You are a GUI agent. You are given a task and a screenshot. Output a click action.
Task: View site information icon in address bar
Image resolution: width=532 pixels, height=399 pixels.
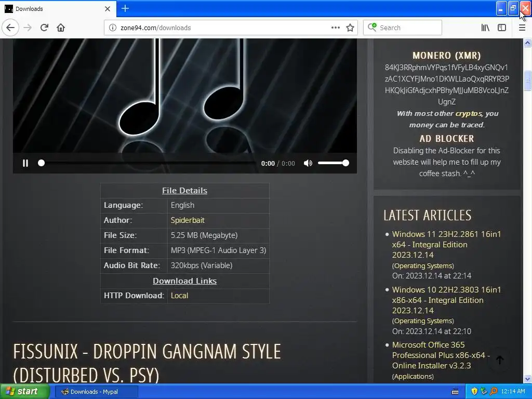click(113, 28)
